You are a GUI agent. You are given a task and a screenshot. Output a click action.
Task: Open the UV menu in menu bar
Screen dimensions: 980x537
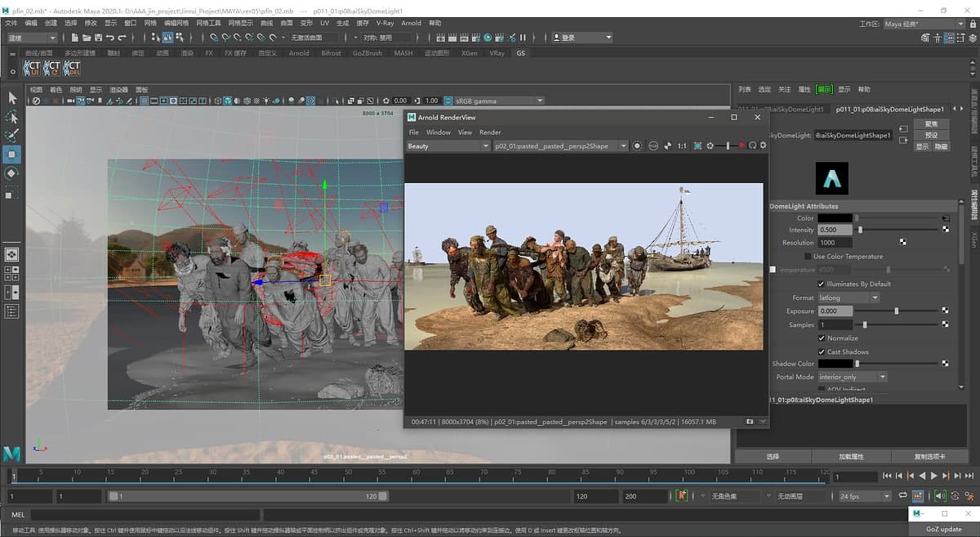[x=324, y=23]
